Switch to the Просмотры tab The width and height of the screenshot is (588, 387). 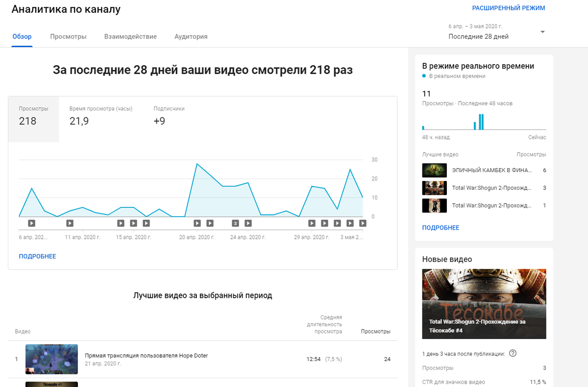tap(68, 36)
